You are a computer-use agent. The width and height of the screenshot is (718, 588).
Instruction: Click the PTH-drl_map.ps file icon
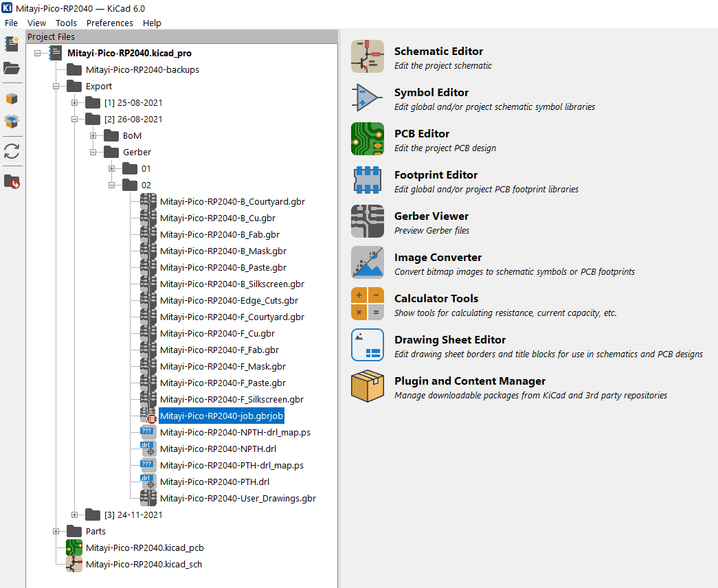[148, 465]
